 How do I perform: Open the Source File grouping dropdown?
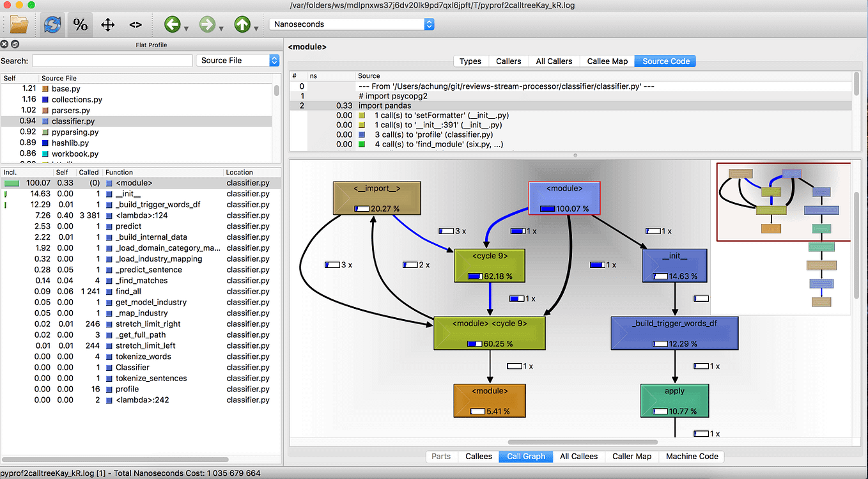pyautogui.click(x=237, y=60)
